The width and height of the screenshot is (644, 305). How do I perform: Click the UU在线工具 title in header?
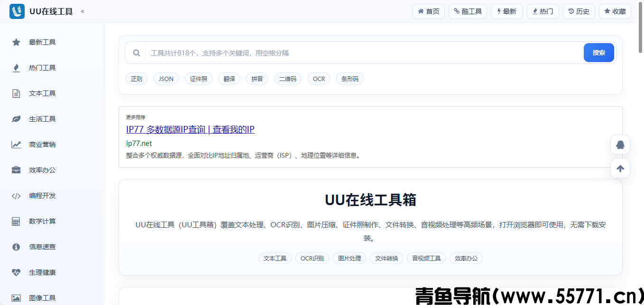pyautogui.click(x=51, y=11)
